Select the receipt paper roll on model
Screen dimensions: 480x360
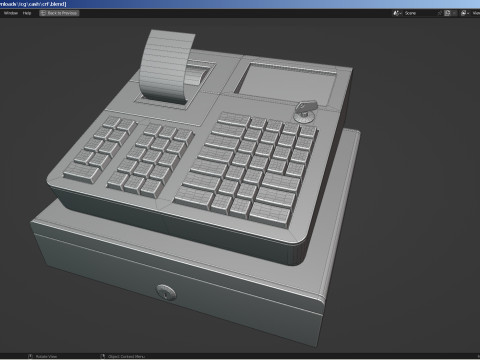pos(167,67)
